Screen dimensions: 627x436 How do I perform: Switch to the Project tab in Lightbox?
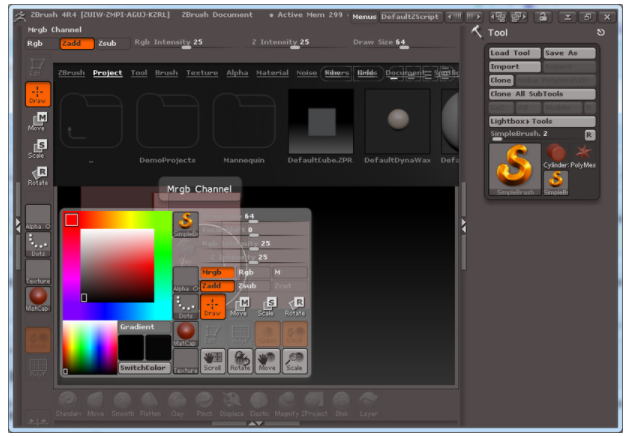tap(107, 73)
